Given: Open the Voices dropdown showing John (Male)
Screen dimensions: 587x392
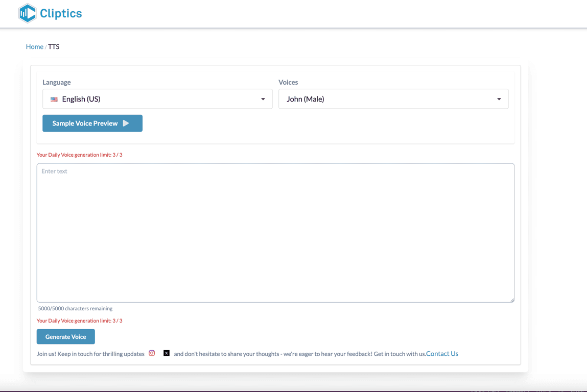Looking at the screenshot, I should 393,99.
